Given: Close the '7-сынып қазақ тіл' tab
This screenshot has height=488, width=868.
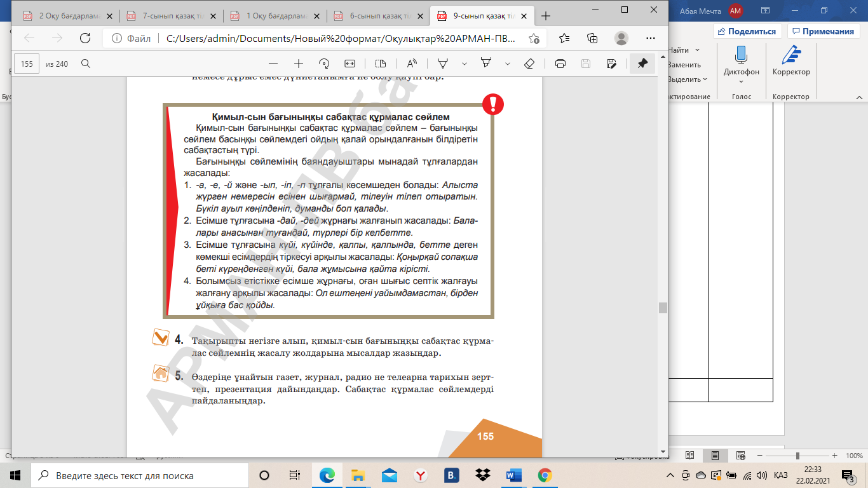Looking at the screenshot, I should point(213,16).
